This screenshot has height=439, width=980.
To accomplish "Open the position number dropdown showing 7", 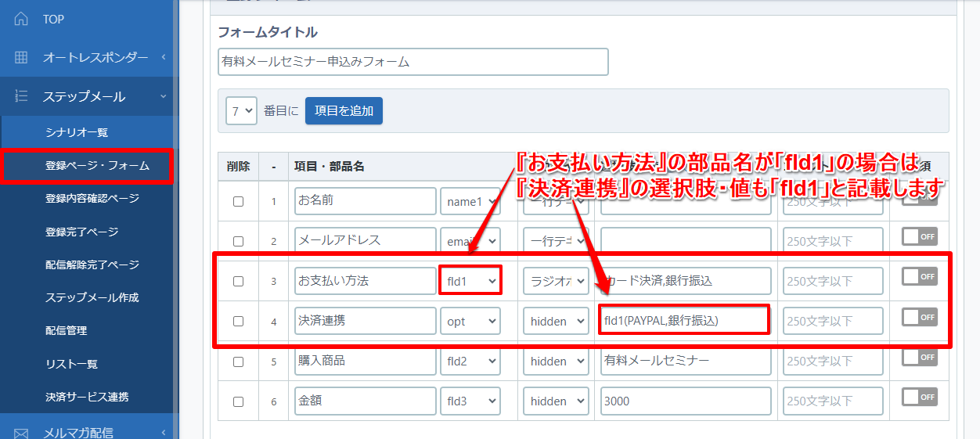I will click(241, 110).
